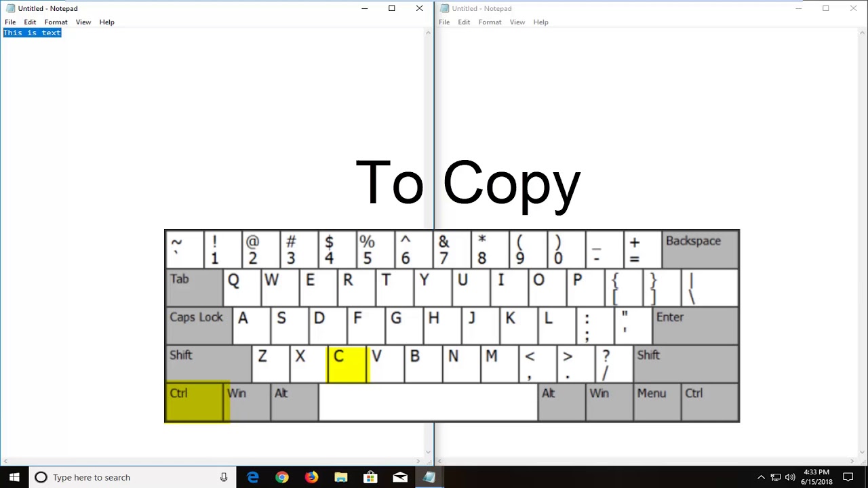Click the Notepad icon in right title bar
This screenshot has height=488, width=868.
444,8
